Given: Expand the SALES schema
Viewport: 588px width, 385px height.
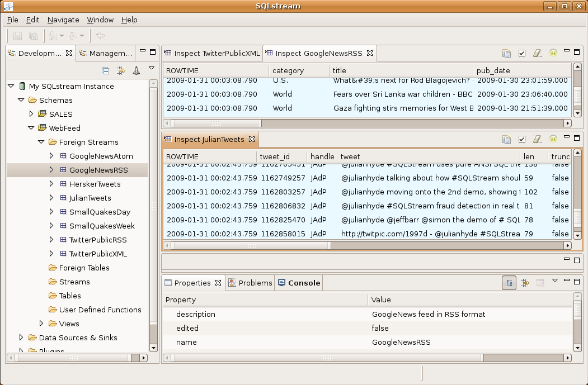Looking at the screenshot, I should [x=31, y=114].
